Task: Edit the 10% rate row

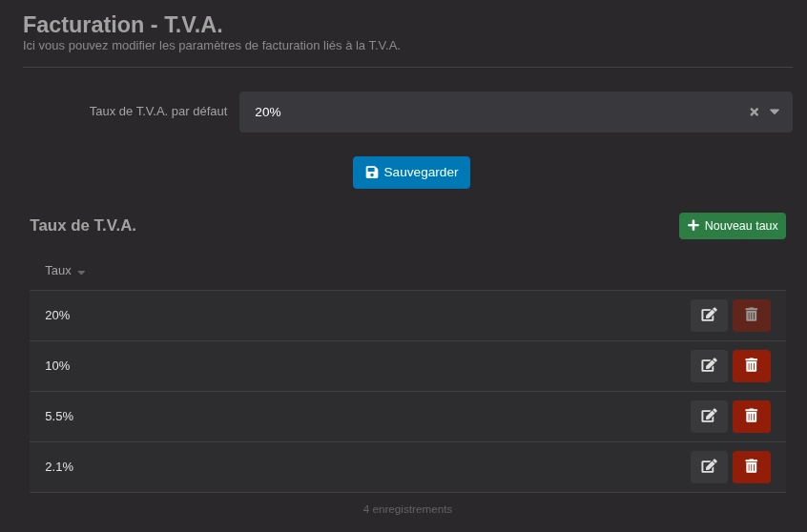Action: [x=709, y=365]
